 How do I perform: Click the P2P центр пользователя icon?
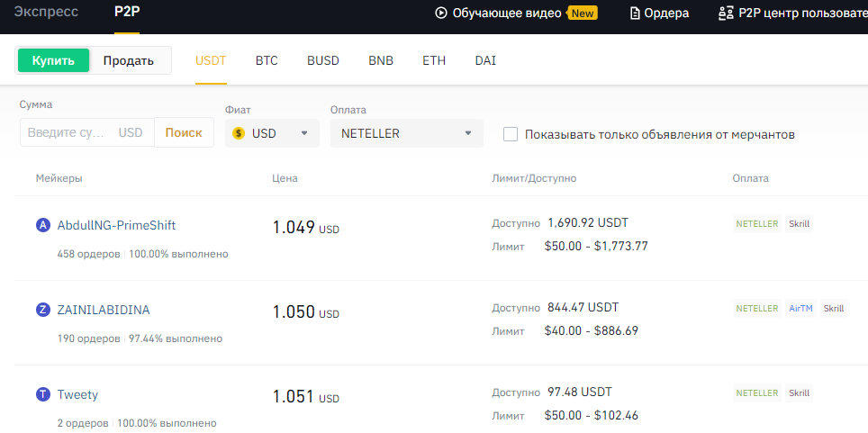[x=725, y=14]
